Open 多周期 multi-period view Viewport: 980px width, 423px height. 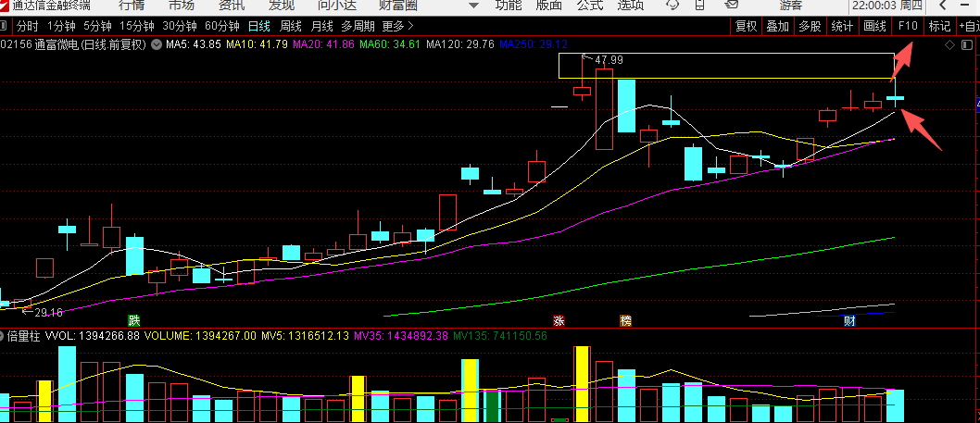click(x=358, y=26)
